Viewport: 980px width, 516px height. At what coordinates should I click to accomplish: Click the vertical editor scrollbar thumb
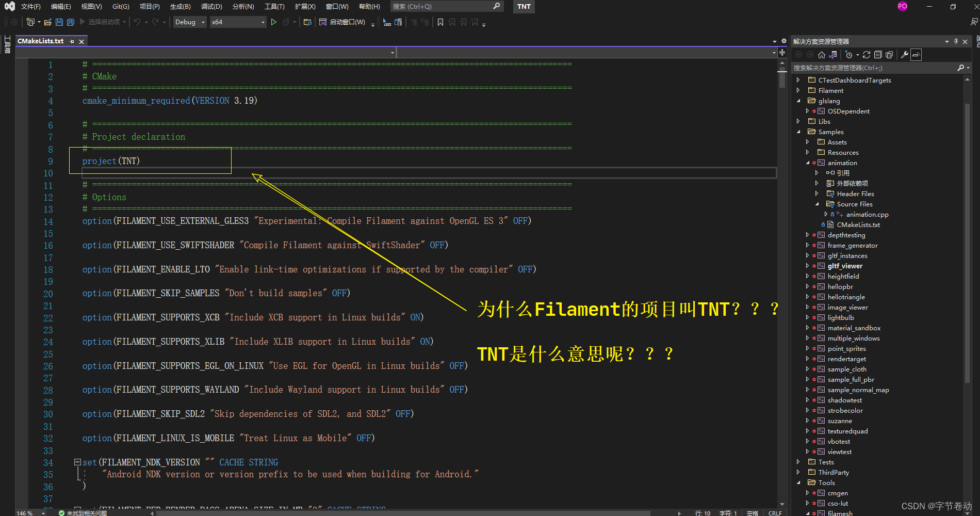[782, 78]
